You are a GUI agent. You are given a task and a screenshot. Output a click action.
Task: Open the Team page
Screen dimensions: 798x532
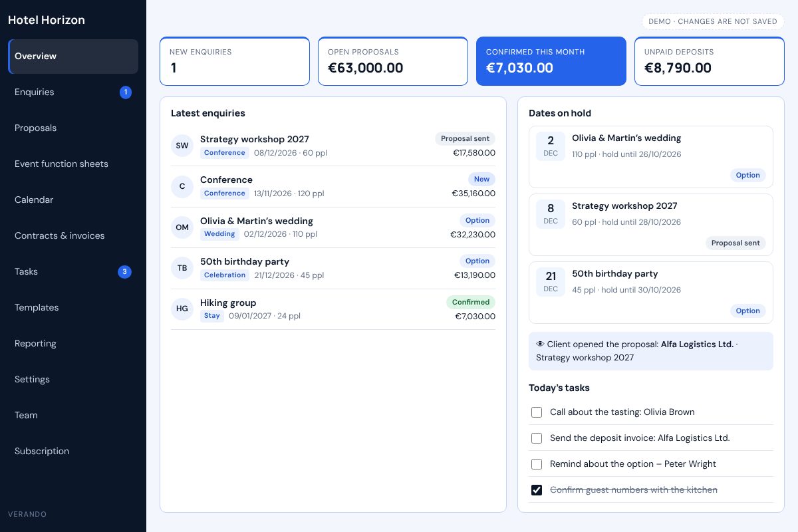(x=73, y=416)
